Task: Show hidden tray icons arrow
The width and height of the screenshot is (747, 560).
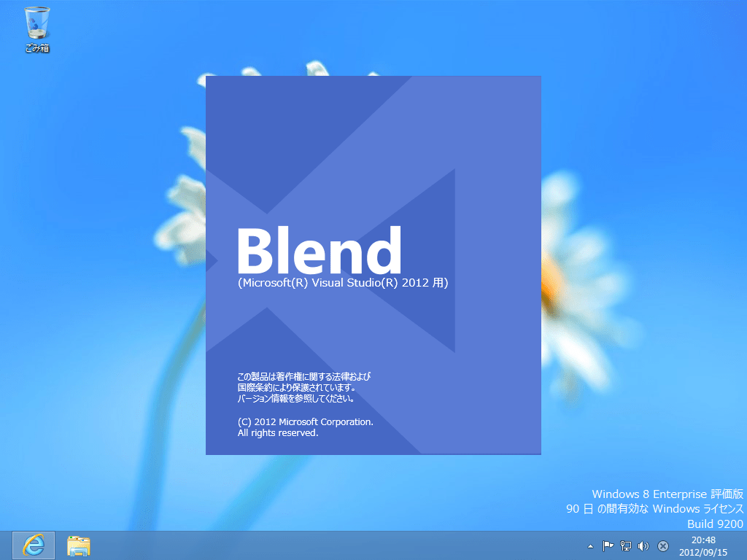Action: click(x=590, y=546)
